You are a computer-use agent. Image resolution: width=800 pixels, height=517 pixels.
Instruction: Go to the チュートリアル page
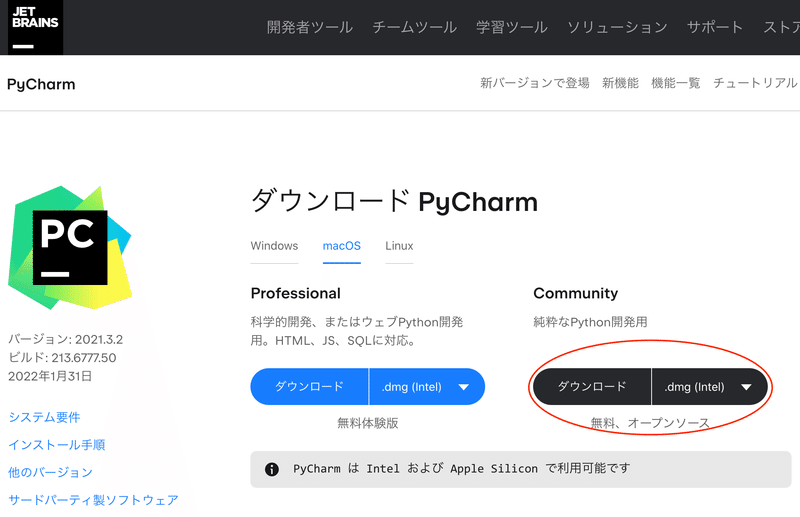tap(755, 83)
